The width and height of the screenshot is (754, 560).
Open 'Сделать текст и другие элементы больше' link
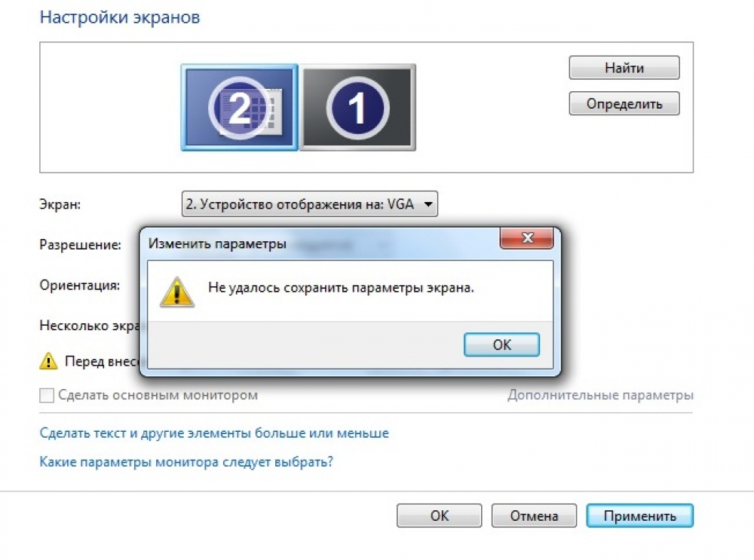pos(214,433)
